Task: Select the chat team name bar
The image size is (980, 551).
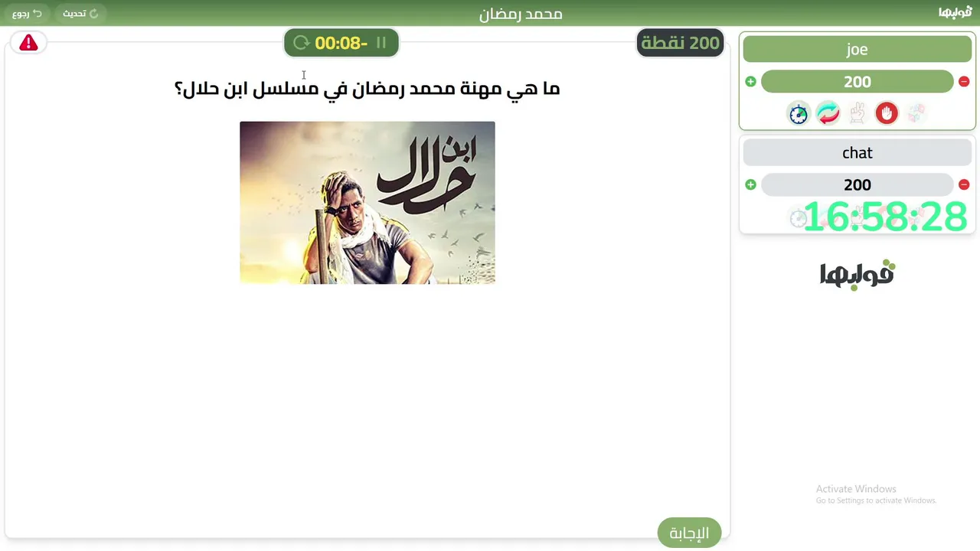Action: pyautogui.click(x=857, y=153)
